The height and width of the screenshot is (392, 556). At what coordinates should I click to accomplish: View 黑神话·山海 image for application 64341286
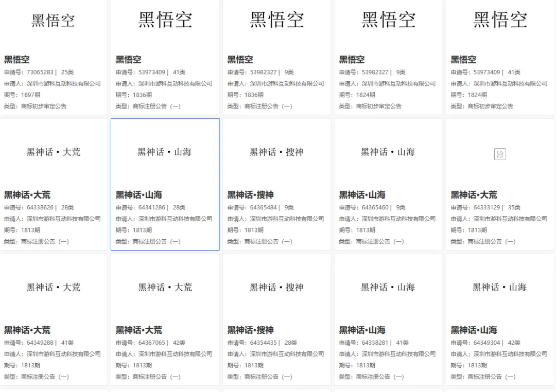(x=165, y=152)
